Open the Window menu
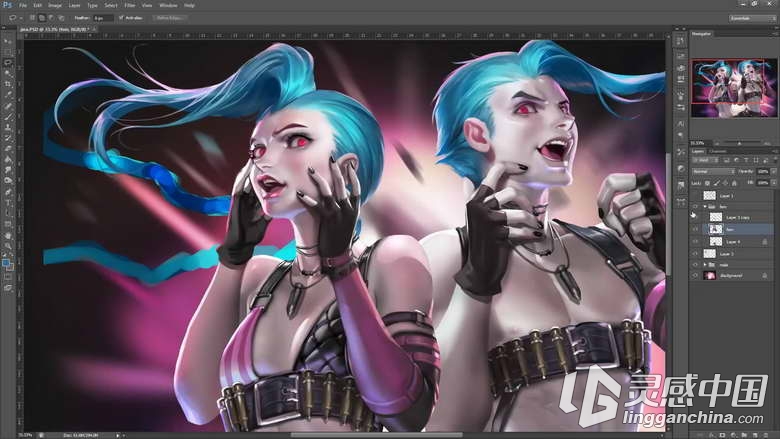 (x=168, y=5)
